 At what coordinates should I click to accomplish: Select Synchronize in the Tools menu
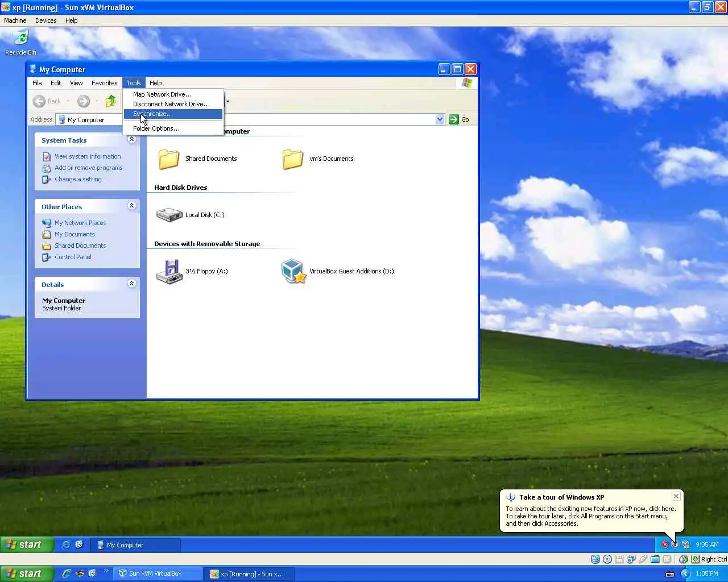pyautogui.click(x=173, y=114)
